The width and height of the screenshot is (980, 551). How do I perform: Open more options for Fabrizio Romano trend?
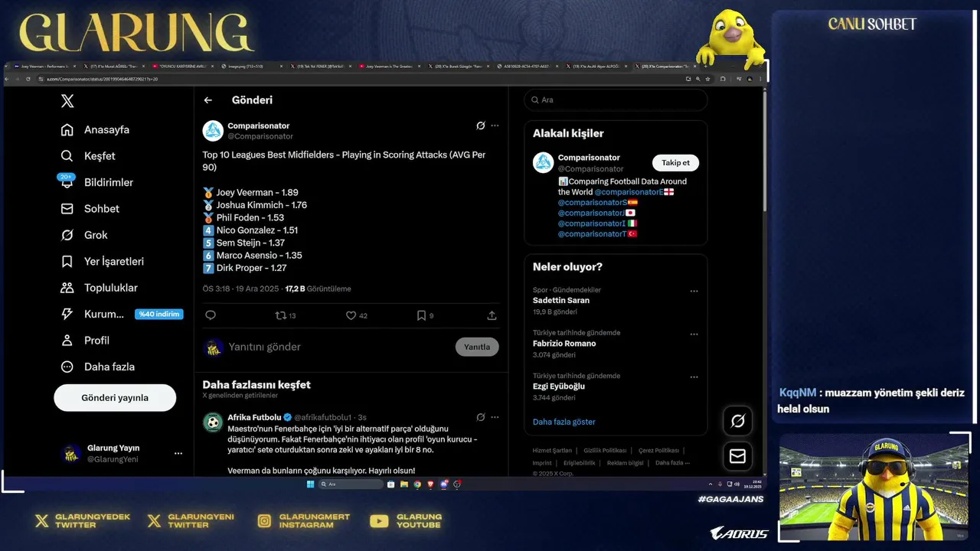694,334
